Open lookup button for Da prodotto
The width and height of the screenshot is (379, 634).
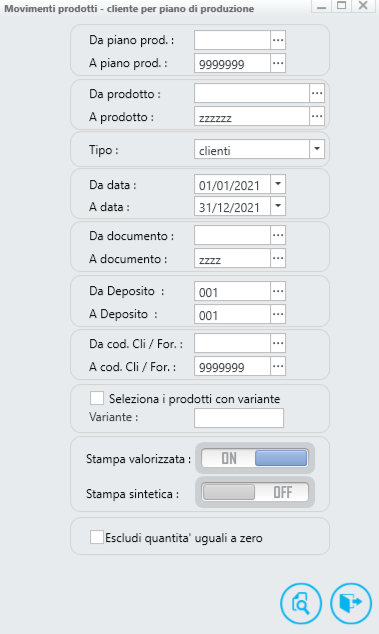pos(317,94)
